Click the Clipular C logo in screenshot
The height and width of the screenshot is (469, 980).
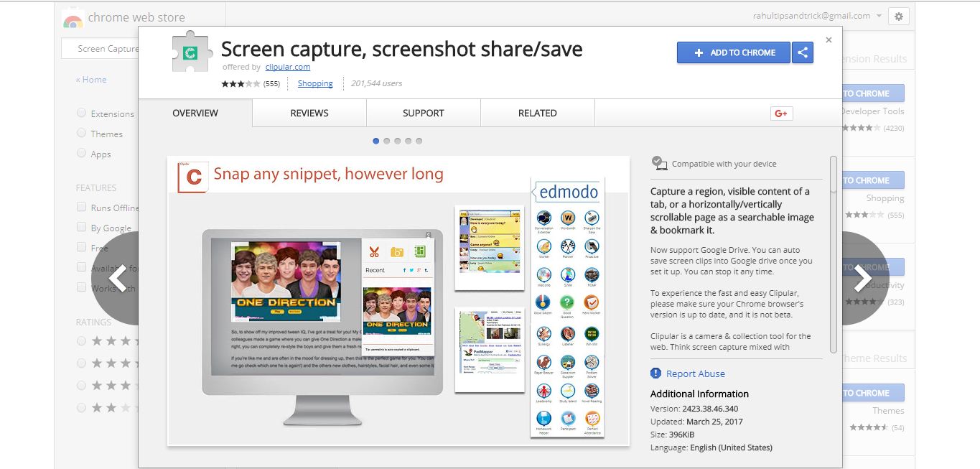(192, 177)
